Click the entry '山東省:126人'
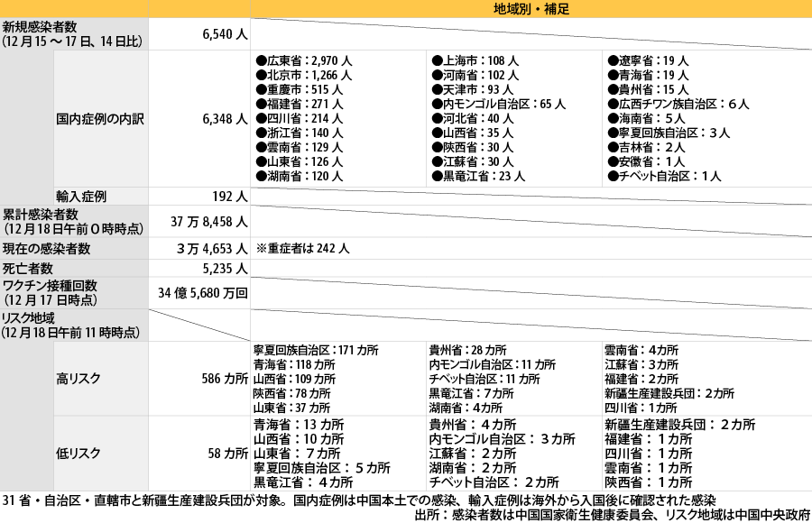 tap(299, 162)
